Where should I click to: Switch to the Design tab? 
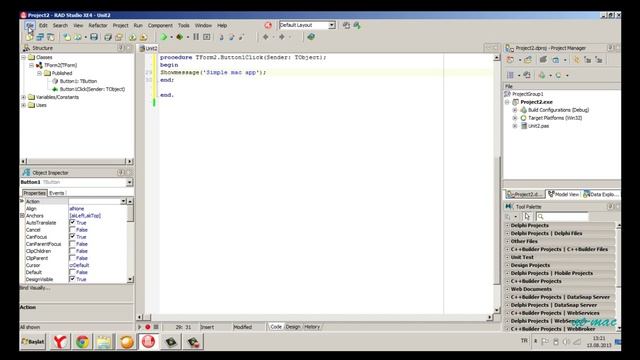click(x=293, y=327)
